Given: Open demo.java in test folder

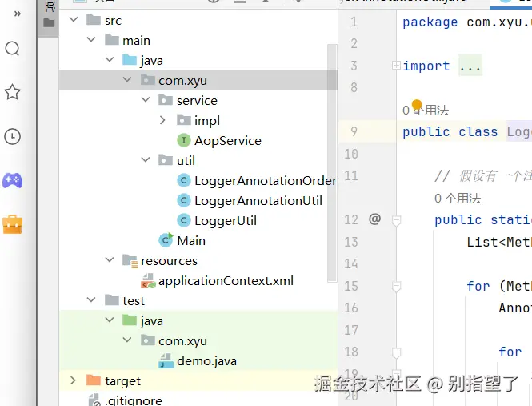Looking at the screenshot, I should point(206,361).
